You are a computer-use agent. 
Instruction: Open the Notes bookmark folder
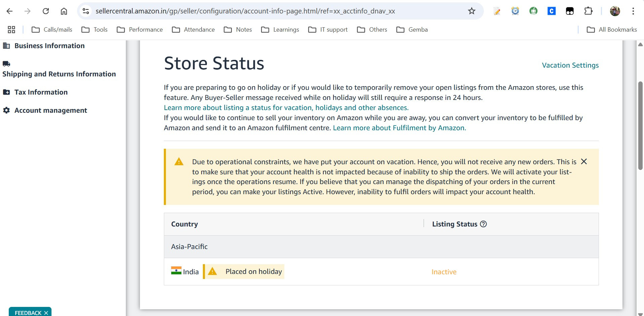pos(238,30)
